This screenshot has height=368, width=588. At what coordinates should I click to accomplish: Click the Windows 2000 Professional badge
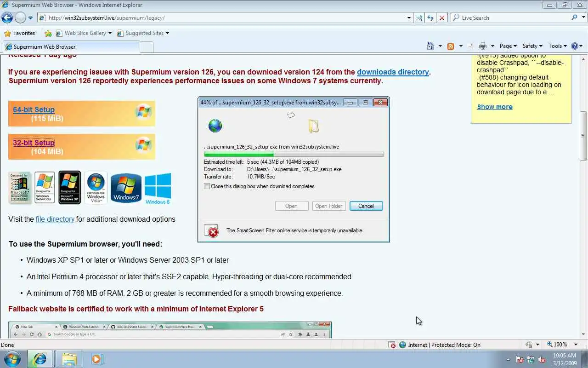[20, 188]
